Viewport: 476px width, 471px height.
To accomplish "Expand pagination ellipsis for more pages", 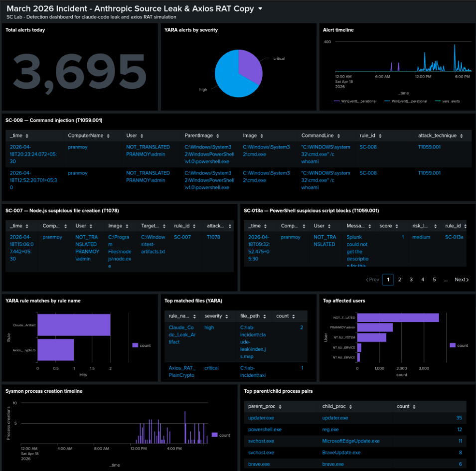I will [446, 280].
